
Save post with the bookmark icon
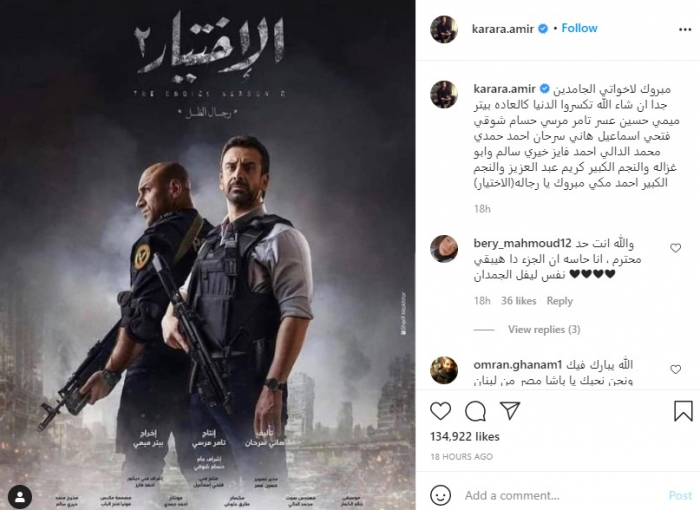pos(683,411)
